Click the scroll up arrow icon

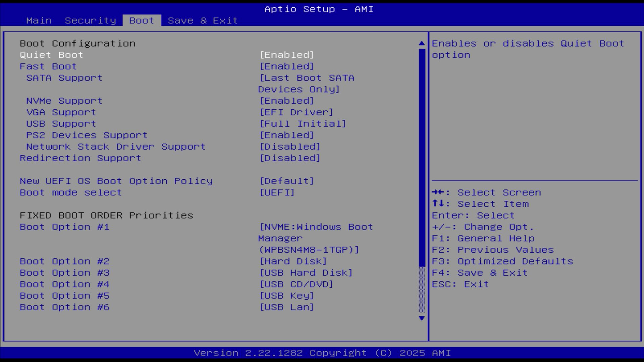pyautogui.click(x=422, y=43)
